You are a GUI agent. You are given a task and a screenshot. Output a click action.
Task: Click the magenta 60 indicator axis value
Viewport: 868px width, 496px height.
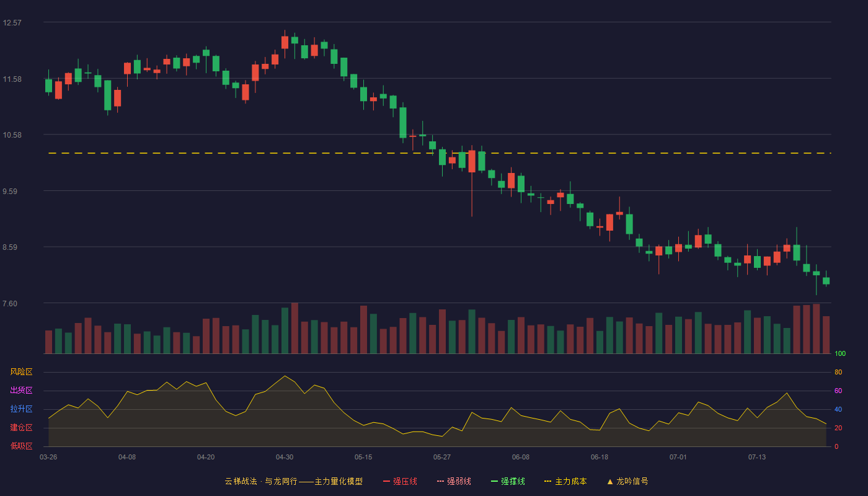pos(838,391)
